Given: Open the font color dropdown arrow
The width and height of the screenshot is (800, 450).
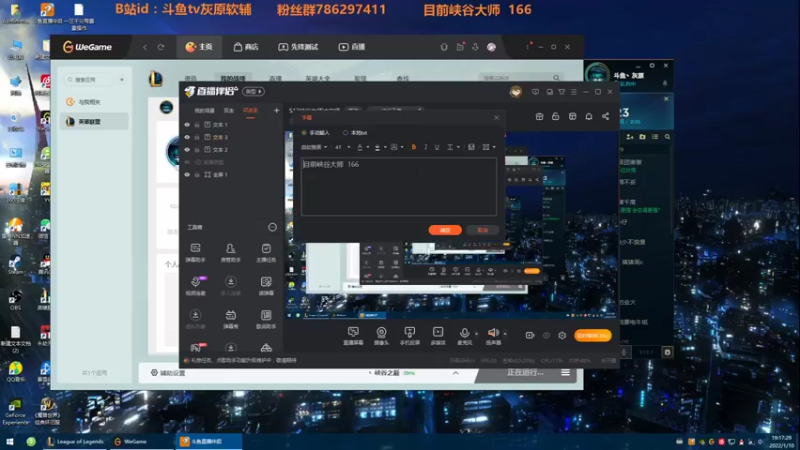Looking at the screenshot, I should pyautogui.click(x=368, y=147).
